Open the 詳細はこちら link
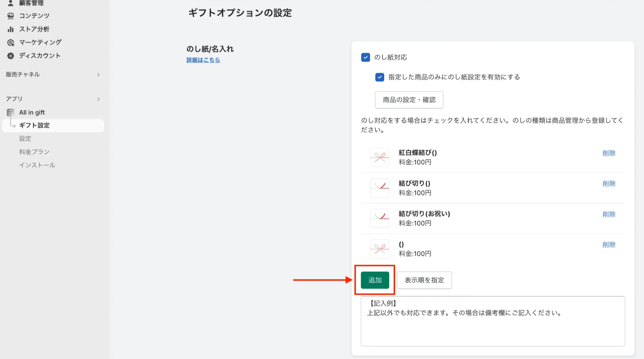Viewport: 644px width, 359px height. [203, 60]
